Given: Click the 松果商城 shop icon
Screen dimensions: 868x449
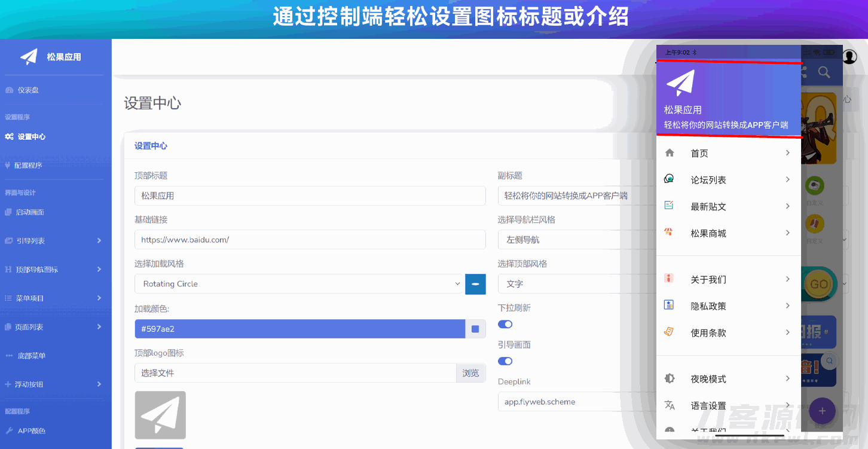Looking at the screenshot, I should click(669, 233).
